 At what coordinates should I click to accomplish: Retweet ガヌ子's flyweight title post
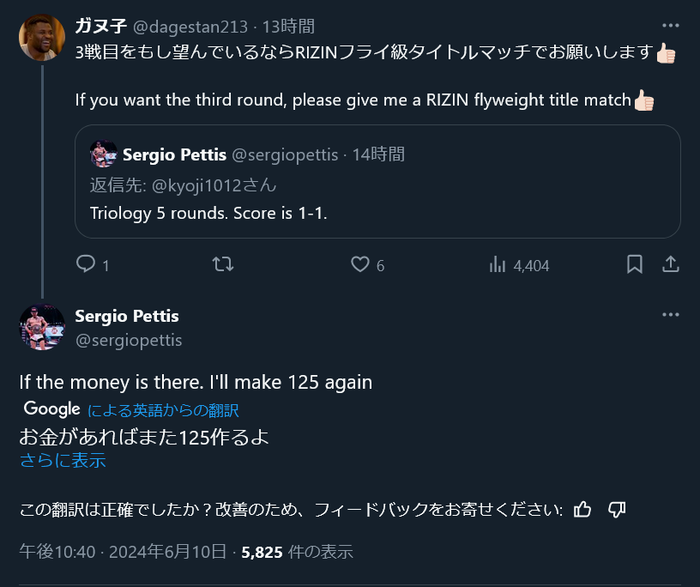coord(224,265)
